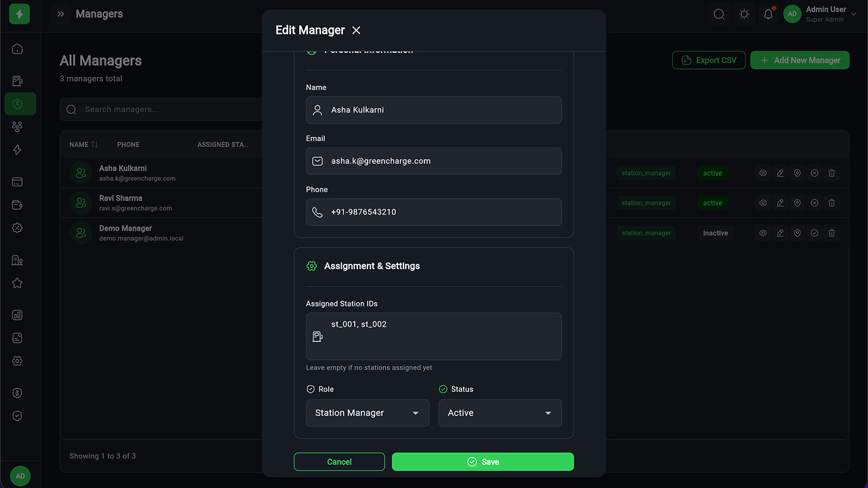Viewport: 868px width, 488px height.
Task: Open the Status dropdown showing Active
Action: [500, 413]
